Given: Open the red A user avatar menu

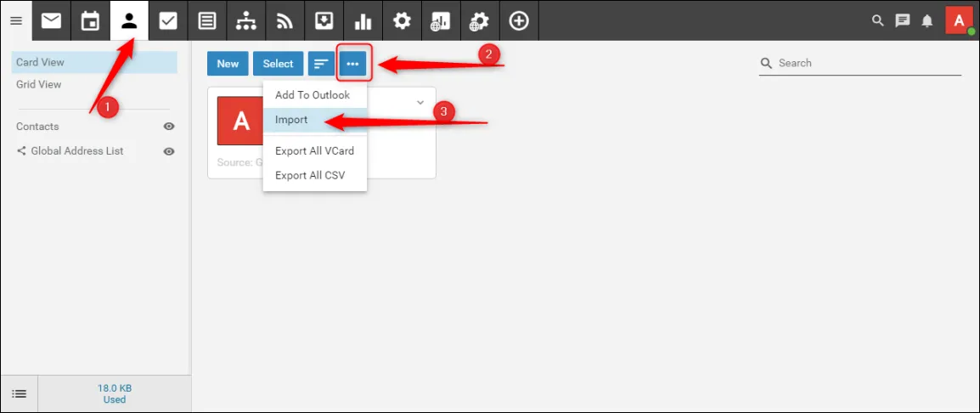Looking at the screenshot, I should pos(959,20).
